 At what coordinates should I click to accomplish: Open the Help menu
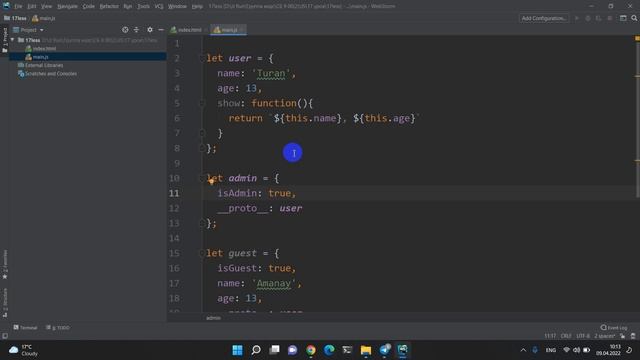point(197,6)
